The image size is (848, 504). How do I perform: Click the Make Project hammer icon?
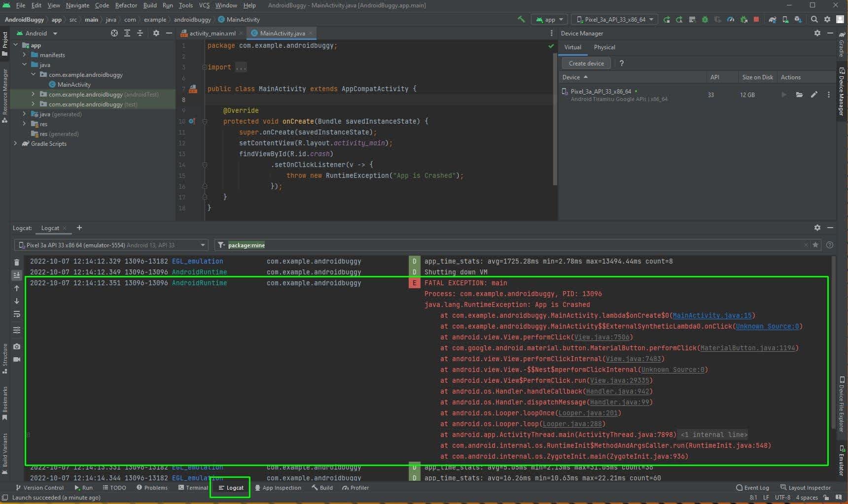coord(521,19)
